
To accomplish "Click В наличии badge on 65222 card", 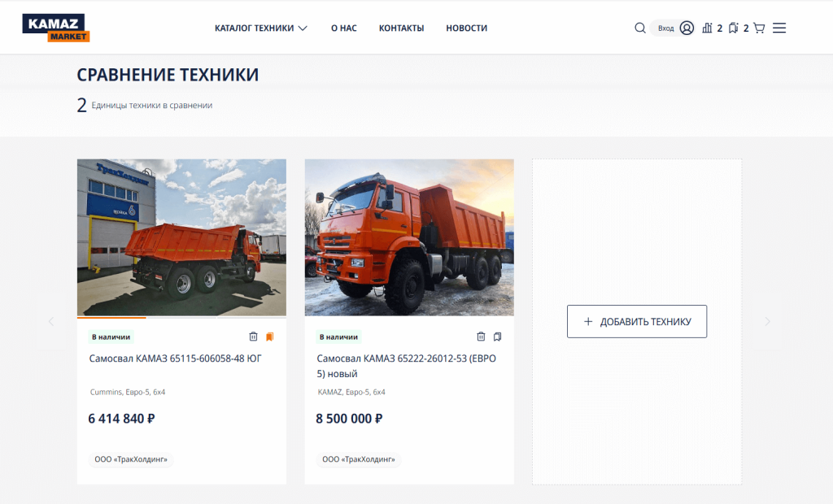I will coord(338,337).
